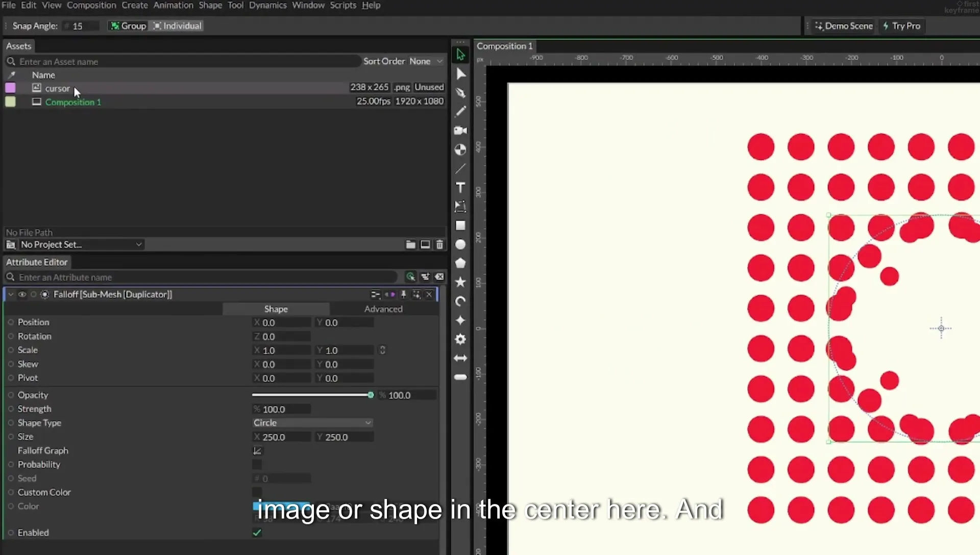Open the Shape Type Circle dropdown
The image size is (980, 555).
(312, 423)
